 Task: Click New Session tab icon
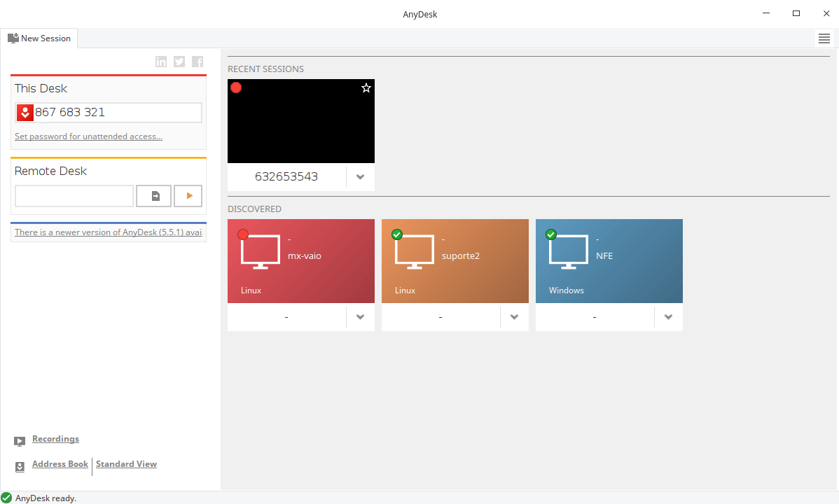pos(13,38)
